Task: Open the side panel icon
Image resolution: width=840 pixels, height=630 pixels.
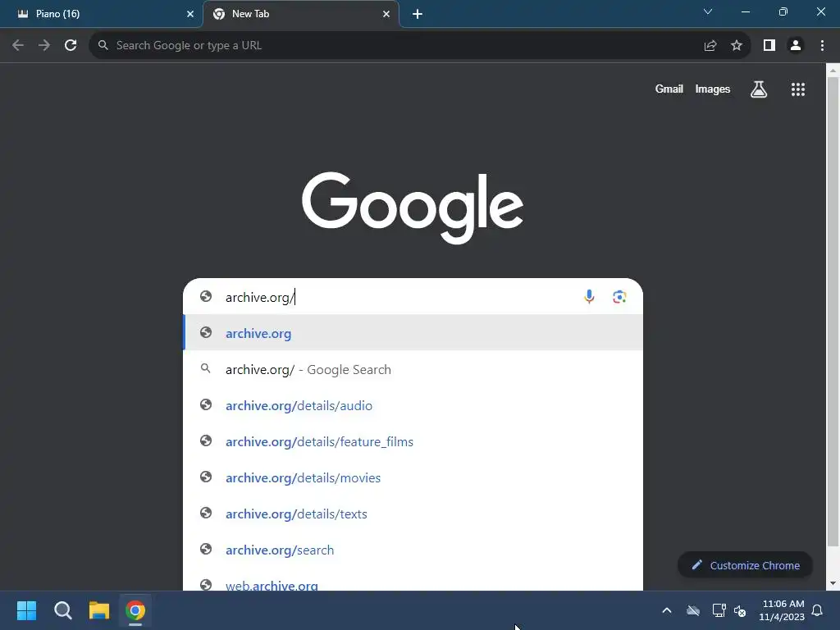Action: [x=769, y=46]
